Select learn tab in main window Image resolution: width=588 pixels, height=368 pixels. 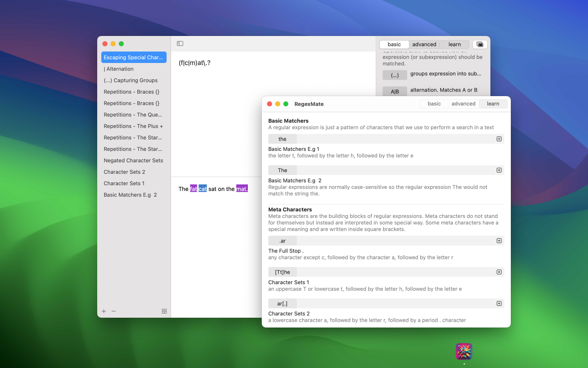tap(454, 44)
